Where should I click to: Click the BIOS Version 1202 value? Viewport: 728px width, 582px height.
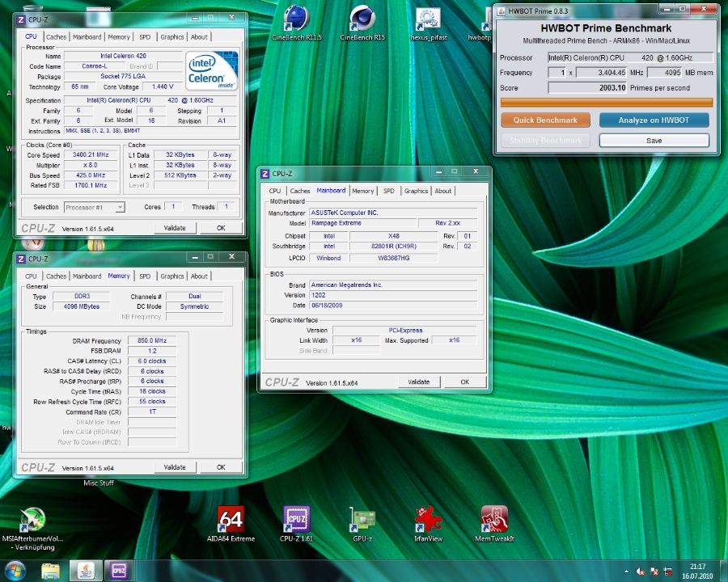[x=393, y=295]
